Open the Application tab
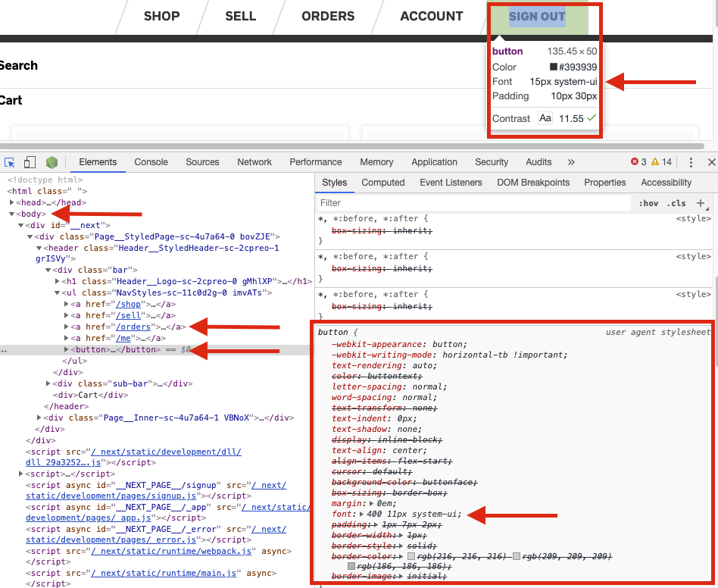 click(434, 162)
